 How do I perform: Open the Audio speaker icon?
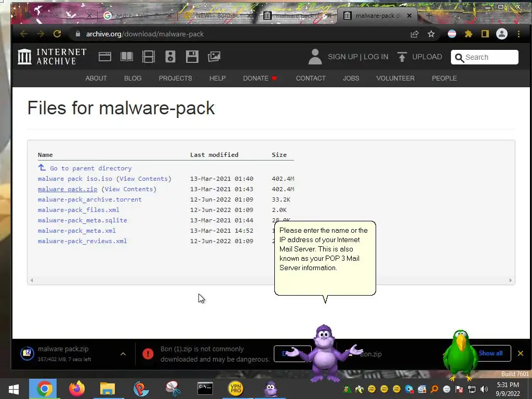pyautogui.click(x=170, y=57)
